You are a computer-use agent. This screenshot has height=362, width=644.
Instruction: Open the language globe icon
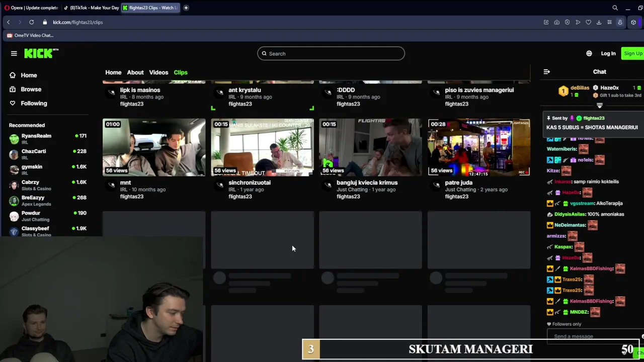tap(589, 53)
